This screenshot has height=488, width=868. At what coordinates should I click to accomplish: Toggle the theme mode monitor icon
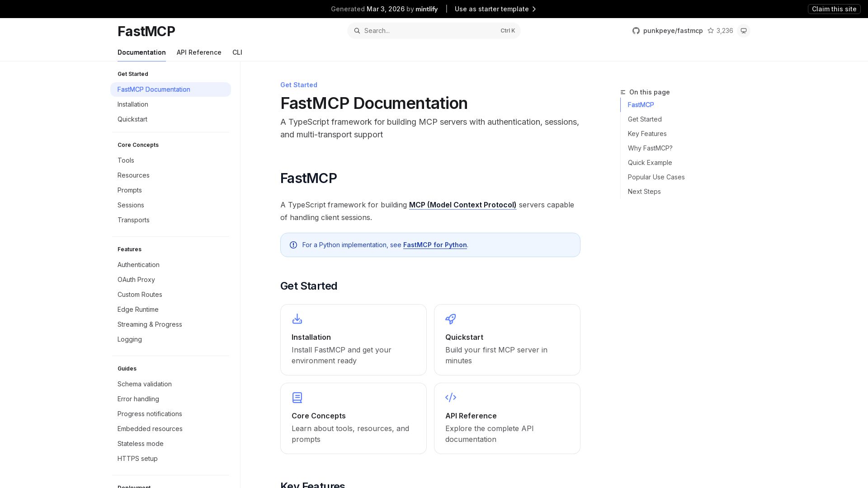pyautogui.click(x=744, y=31)
